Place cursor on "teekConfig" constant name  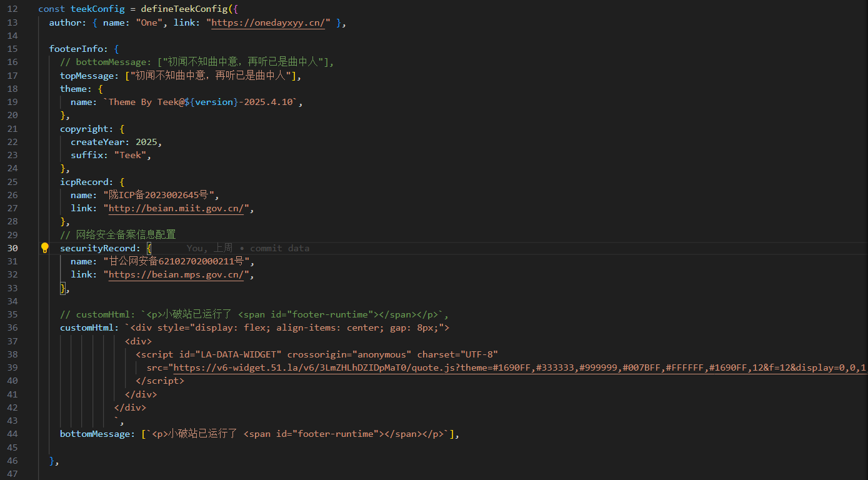[x=97, y=9]
